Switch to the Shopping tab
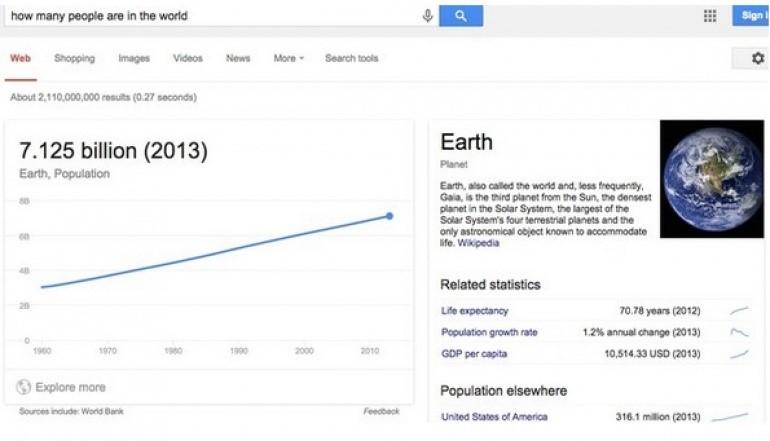Viewport: 770px width, 441px height. [74, 59]
